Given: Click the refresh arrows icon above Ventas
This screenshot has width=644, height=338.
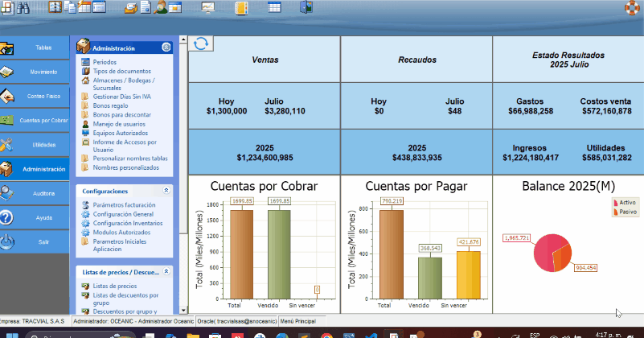Looking at the screenshot, I should (201, 43).
